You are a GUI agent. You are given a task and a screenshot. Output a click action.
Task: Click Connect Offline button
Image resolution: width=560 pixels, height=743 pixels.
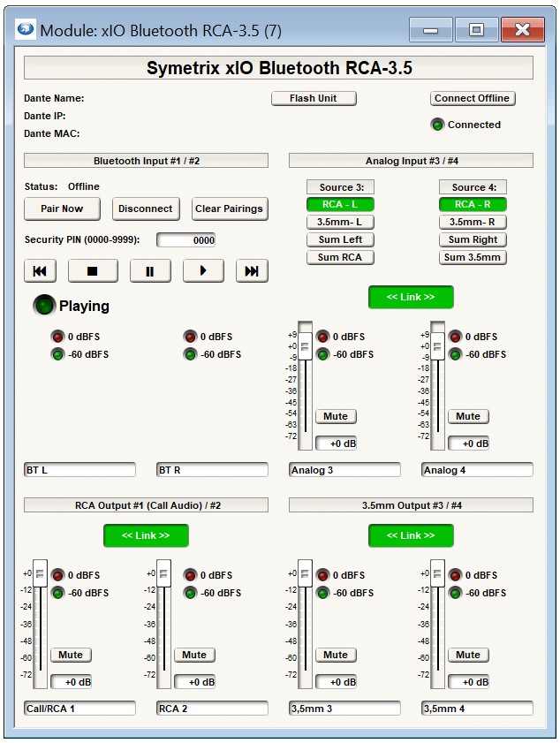[473, 99]
